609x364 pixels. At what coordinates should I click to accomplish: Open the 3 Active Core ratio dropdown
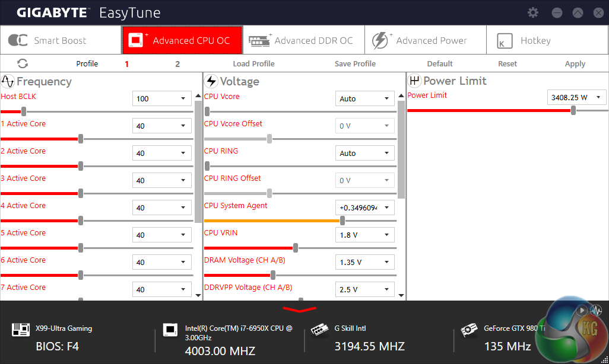click(162, 180)
